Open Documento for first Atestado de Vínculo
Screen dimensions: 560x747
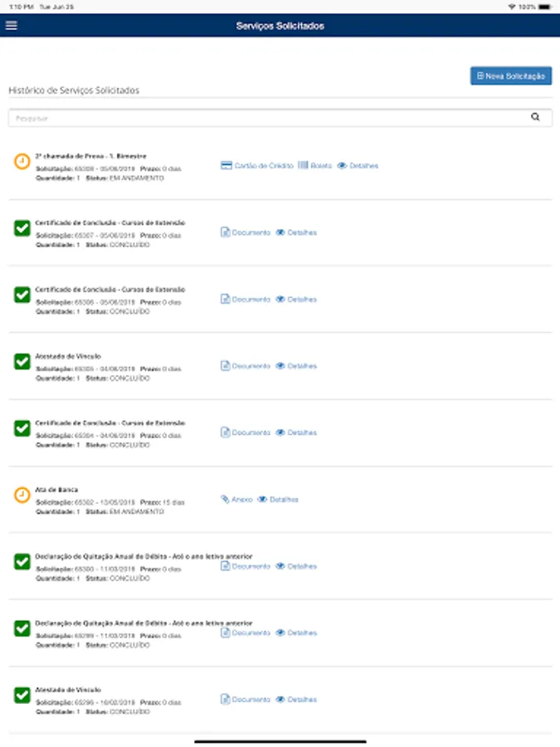[246, 366]
